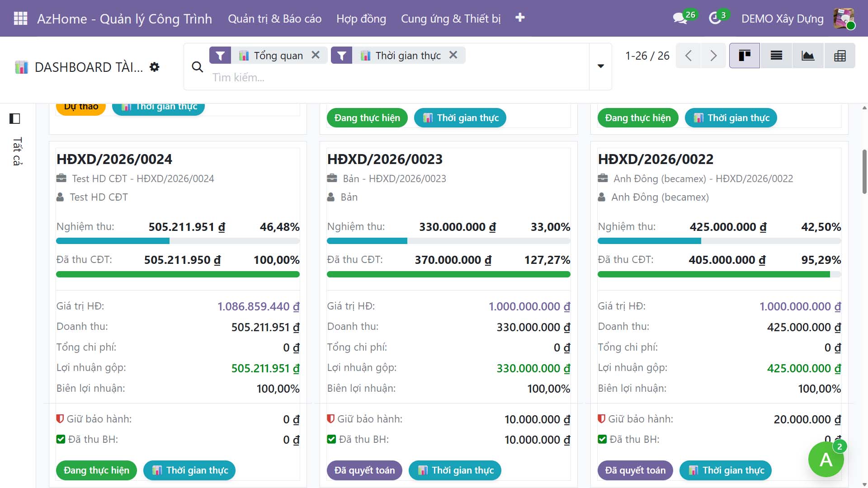Switch to Kanban view
868x488 pixels.
coord(745,56)
